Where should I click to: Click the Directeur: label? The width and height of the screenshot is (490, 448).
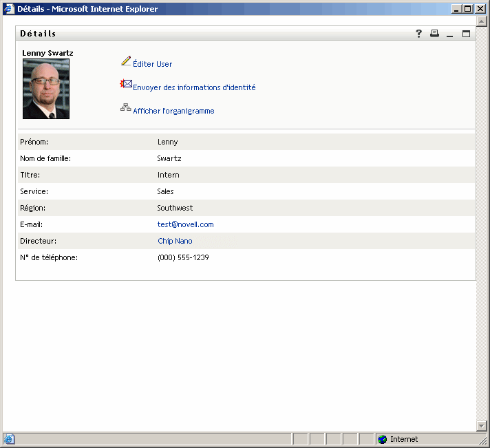click(x=38, y=241)
